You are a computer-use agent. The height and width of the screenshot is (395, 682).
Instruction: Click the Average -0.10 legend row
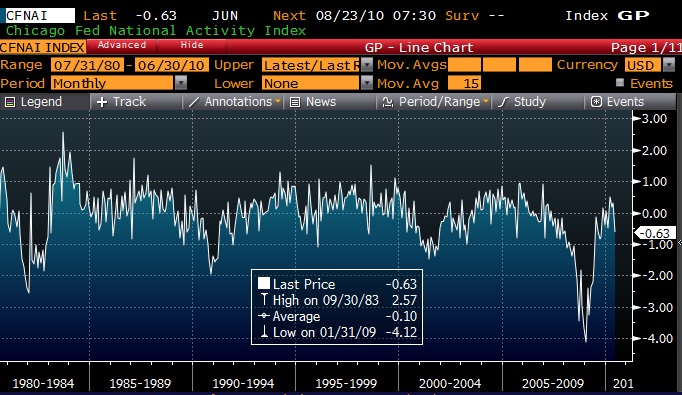pyautogui.click(x=338, y=316)
